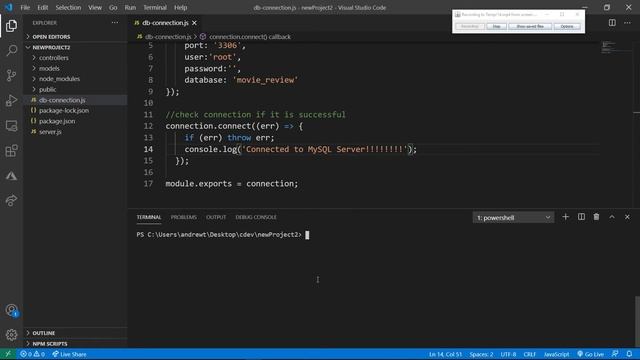Open the Explorer view in activity bar
This screenshot has width=640, height=360.
coord(11,26)
